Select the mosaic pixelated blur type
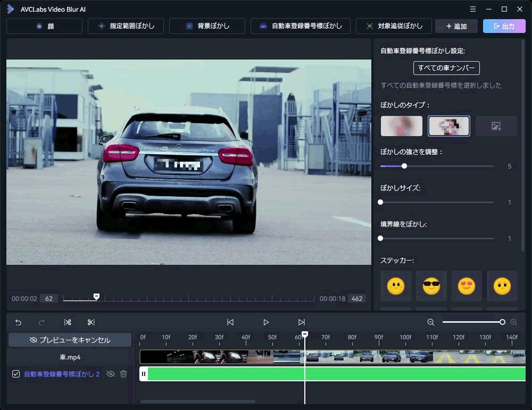 pyautogui.click(x=449, y=126)
